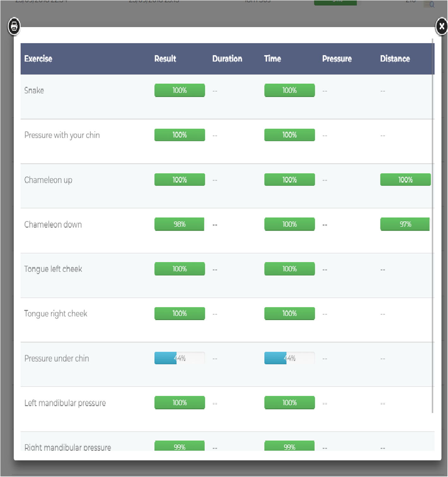Screen dimensions: 448x477
Task: Click Tongue left cheek Result bar
Action: coord(179,269)
